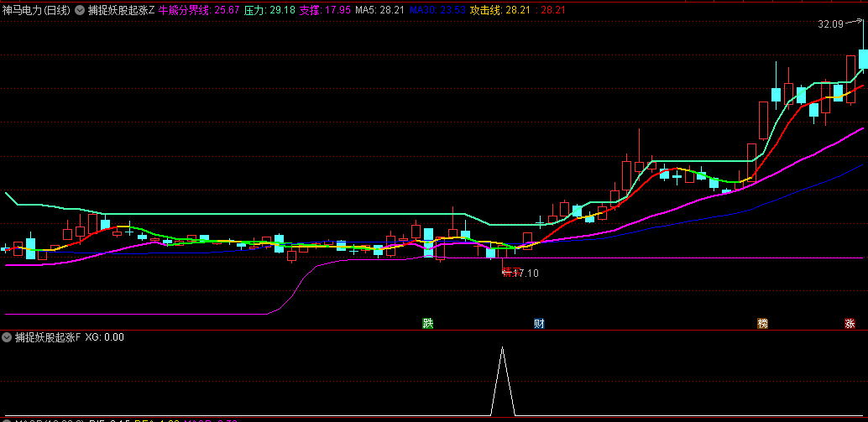Screen dimensions: 868x422
Task: Click the 攻击线: 28.21 value
Action: 501,10
